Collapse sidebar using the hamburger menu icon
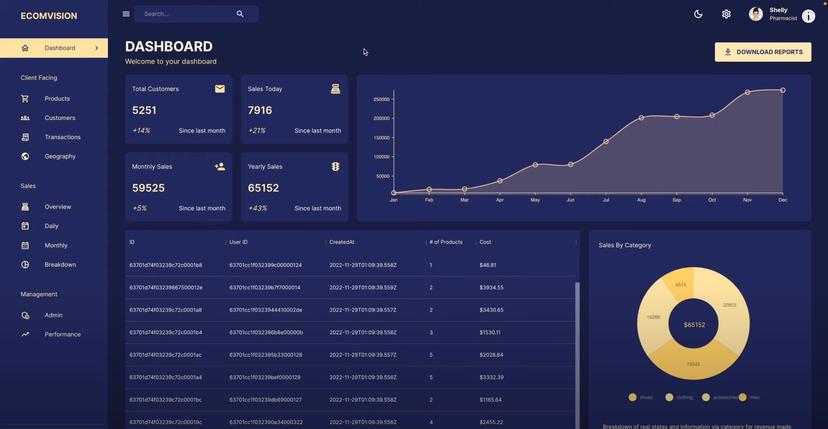Viewport: 828px width, 429px height. (126, 14)
